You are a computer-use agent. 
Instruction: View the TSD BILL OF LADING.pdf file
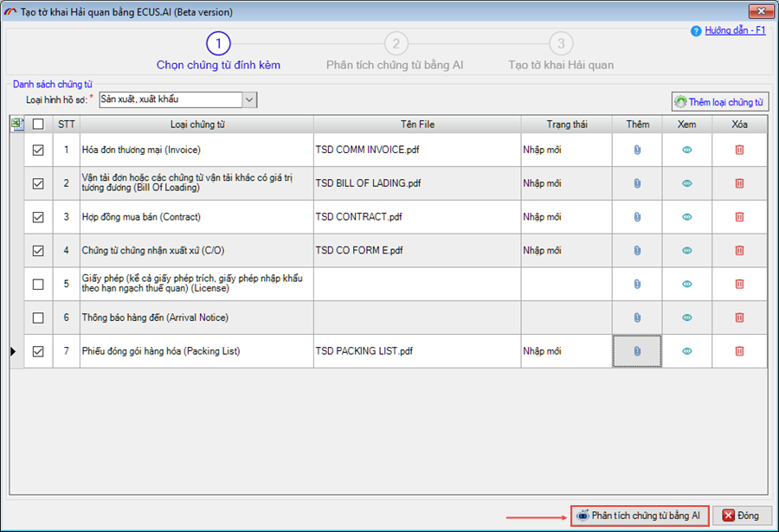(x=687, y=183)
